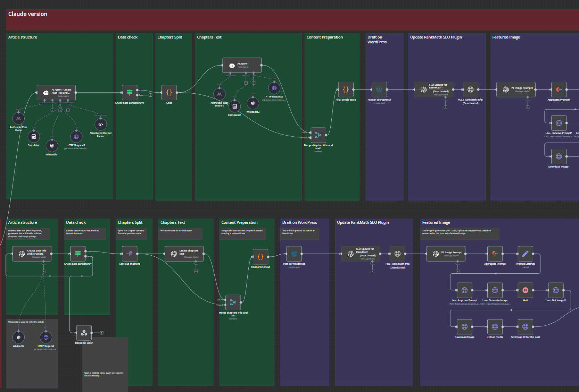This screenshot has width=579, height=392.
Task: Add memory to AI Agent1 node
Action: [x=246, y=83]
